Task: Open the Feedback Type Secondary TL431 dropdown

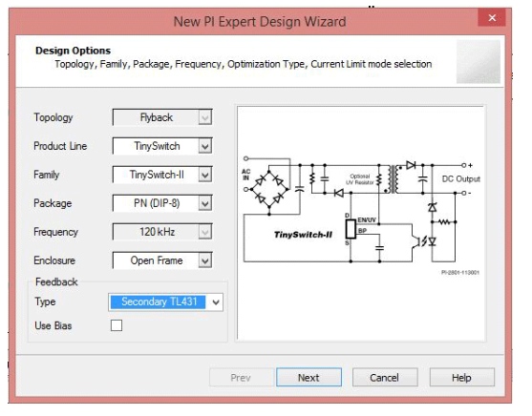Action: (x=165, y=302)
